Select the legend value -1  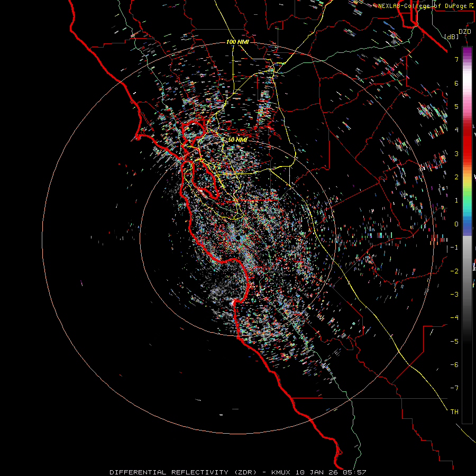click(454, 248)
